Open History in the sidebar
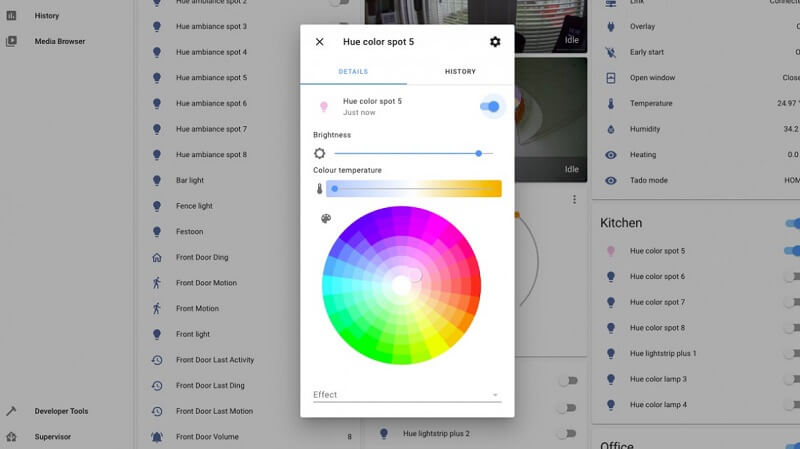 pyautogui.click(x=46, y=16)
